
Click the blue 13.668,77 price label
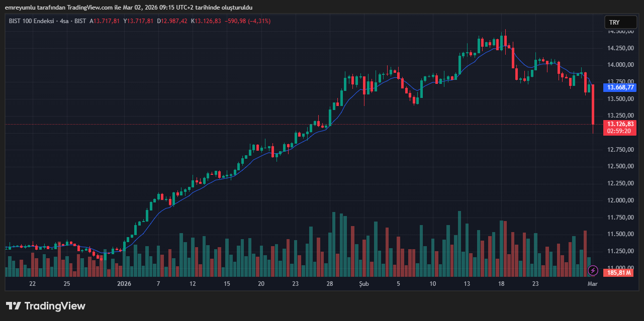pyautogui.click(x=621, y=87)
